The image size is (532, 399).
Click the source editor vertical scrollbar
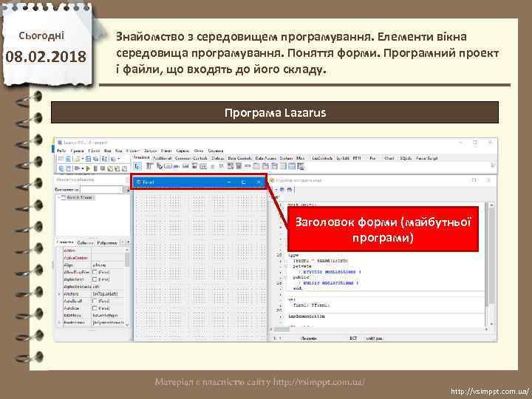[491, 264]
